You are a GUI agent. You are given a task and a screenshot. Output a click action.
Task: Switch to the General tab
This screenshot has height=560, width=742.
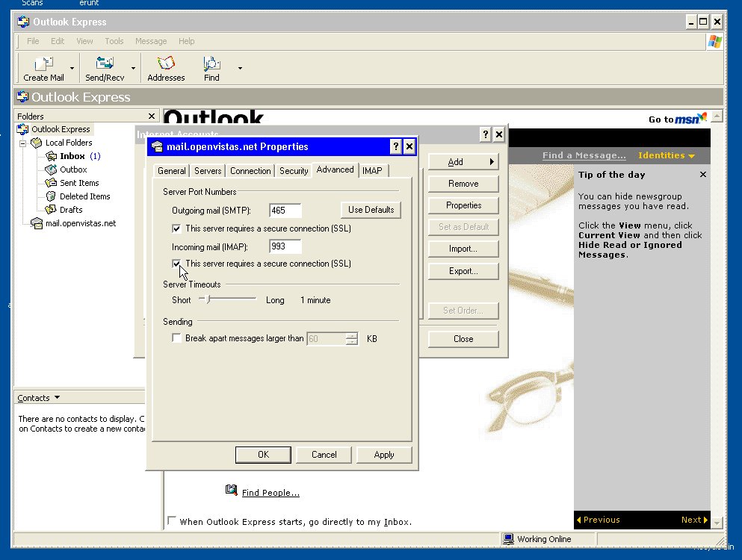point(171,171)
